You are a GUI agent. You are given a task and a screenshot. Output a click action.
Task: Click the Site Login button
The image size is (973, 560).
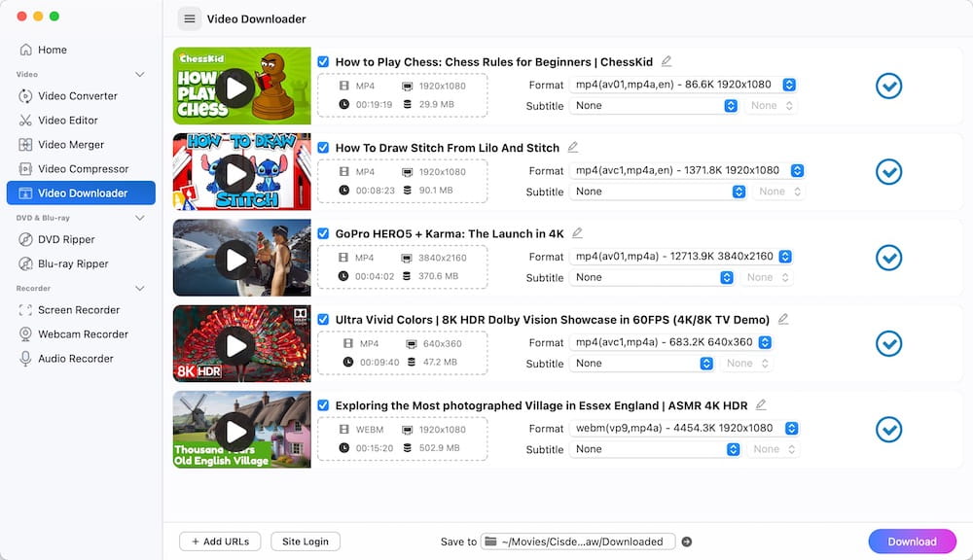(x=306, y=542)
